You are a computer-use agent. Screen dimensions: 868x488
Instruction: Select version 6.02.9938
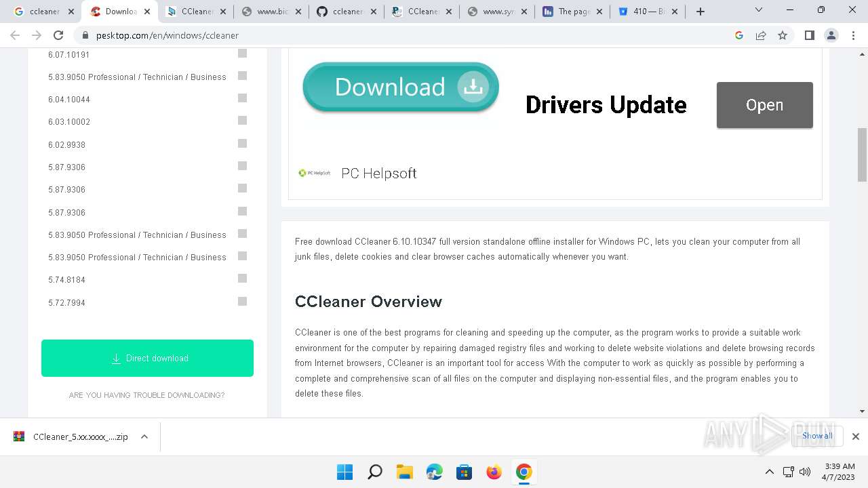click(x=66, y=145)
